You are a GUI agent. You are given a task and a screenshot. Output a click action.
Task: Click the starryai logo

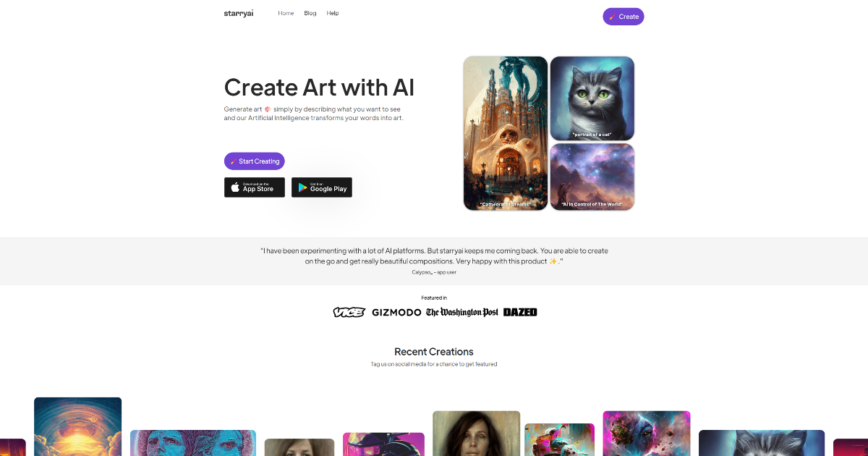[239, 13]
